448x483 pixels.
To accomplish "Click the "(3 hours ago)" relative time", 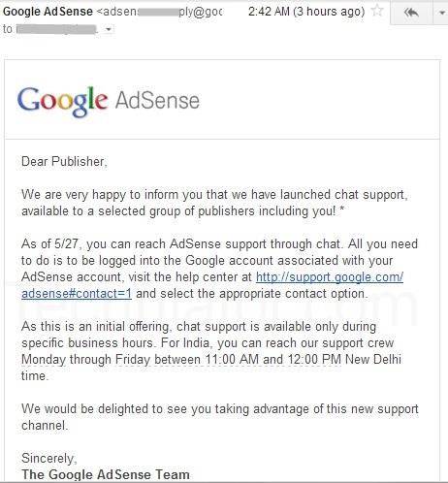I will (x=329, y=12).
